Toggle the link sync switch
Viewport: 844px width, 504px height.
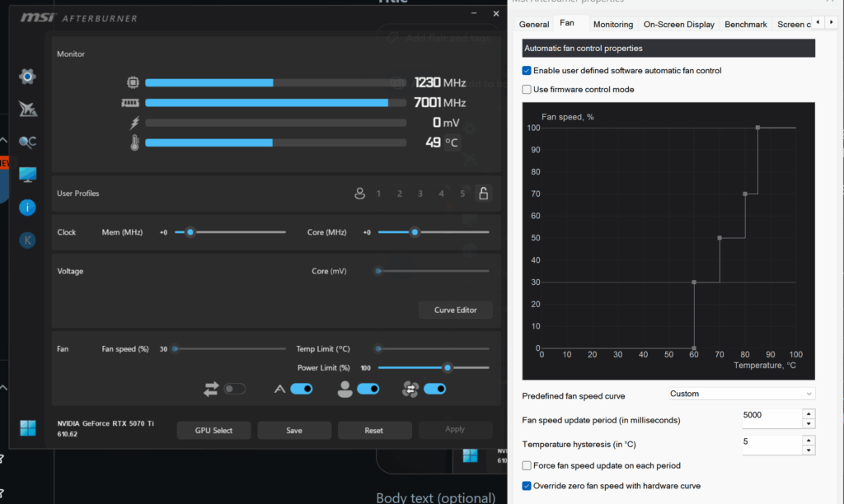pos(235,389)
